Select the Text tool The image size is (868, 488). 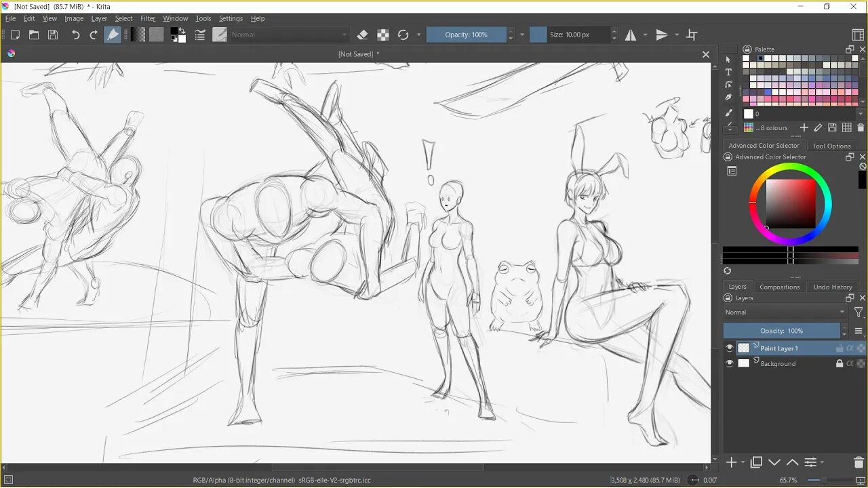tap(728, 72)
